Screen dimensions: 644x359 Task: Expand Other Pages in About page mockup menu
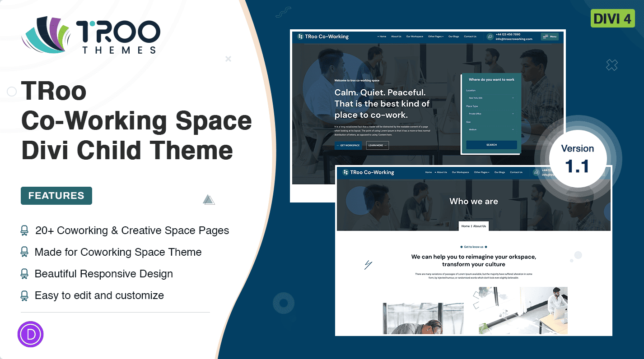tap(481, 172)
